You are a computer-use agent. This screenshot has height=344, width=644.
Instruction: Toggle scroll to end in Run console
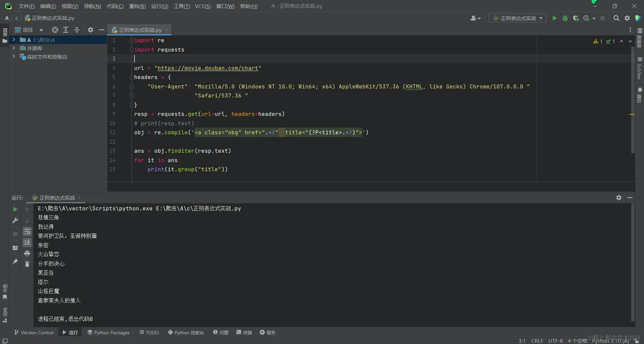tap(27, 242)
